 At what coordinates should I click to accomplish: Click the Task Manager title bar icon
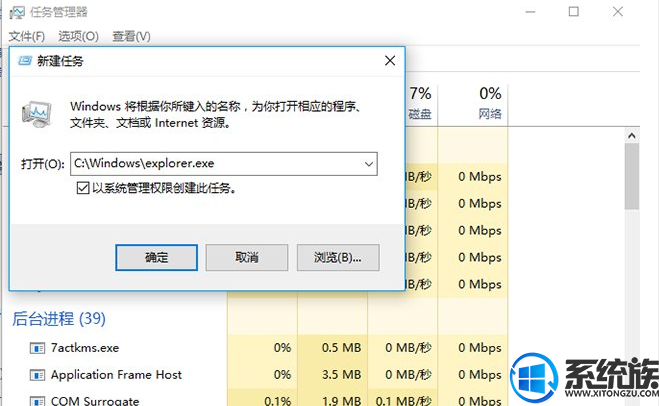pos(17,12)
